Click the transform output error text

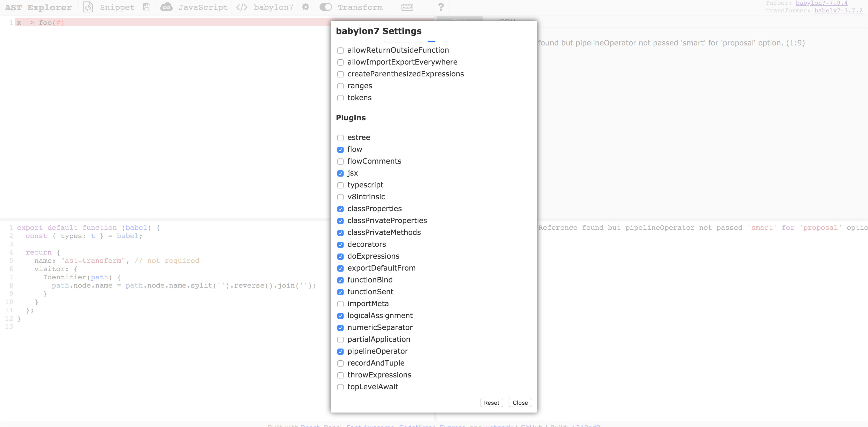pyautogui.click(x=703, y=228)
